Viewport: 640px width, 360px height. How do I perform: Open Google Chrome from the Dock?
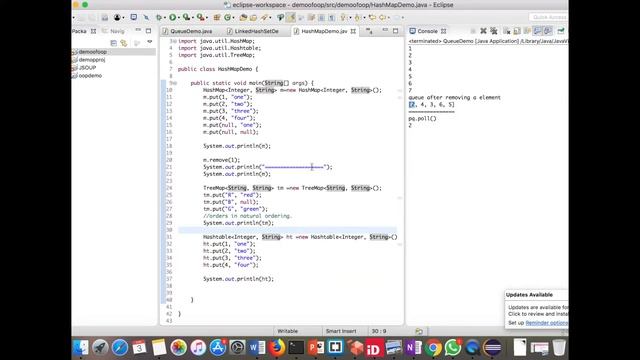[433, 347]
